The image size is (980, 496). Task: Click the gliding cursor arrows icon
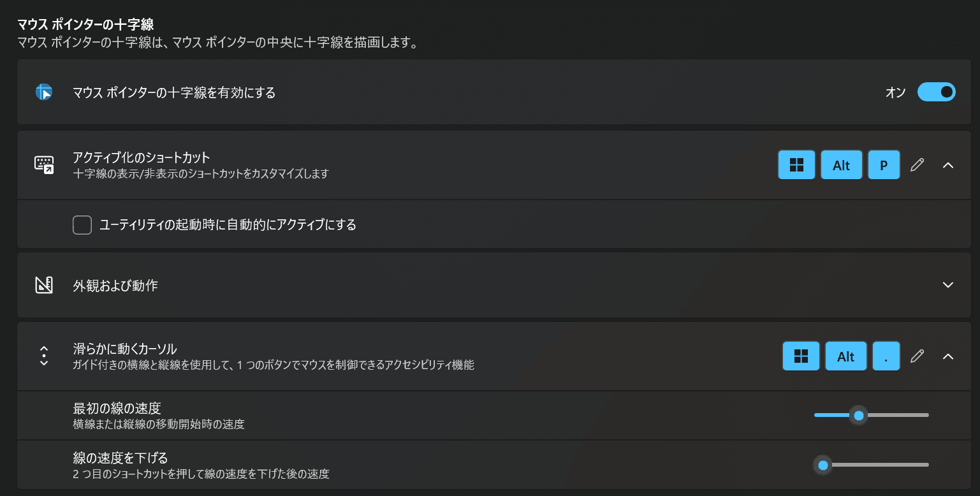click(x=43, y=356)
